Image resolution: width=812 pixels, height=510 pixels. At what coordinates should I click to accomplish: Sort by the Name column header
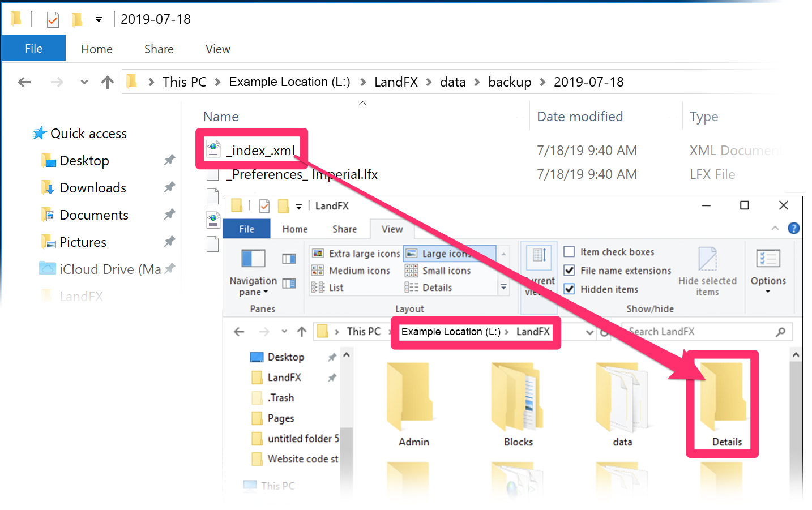pos(221,117)
